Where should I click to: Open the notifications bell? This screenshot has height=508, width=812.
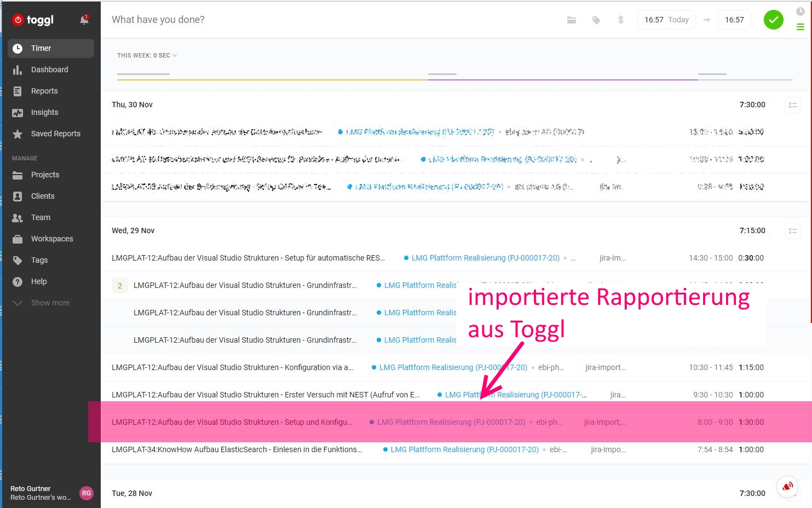click(x=84, y=20)
